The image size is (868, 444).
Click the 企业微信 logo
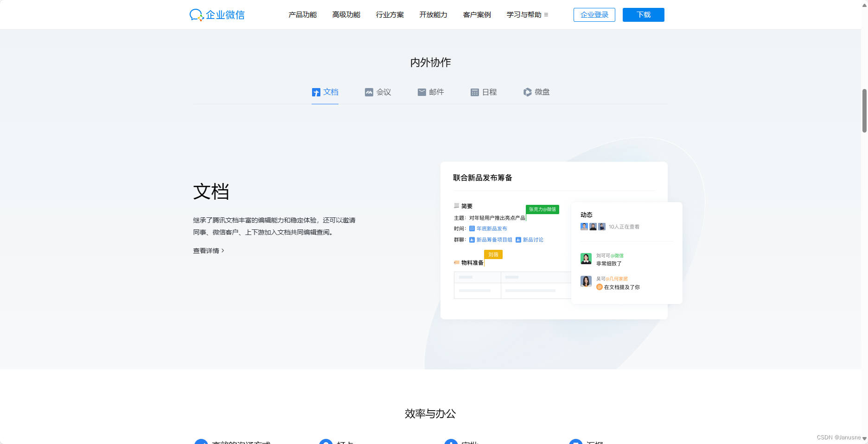point(217,15)
